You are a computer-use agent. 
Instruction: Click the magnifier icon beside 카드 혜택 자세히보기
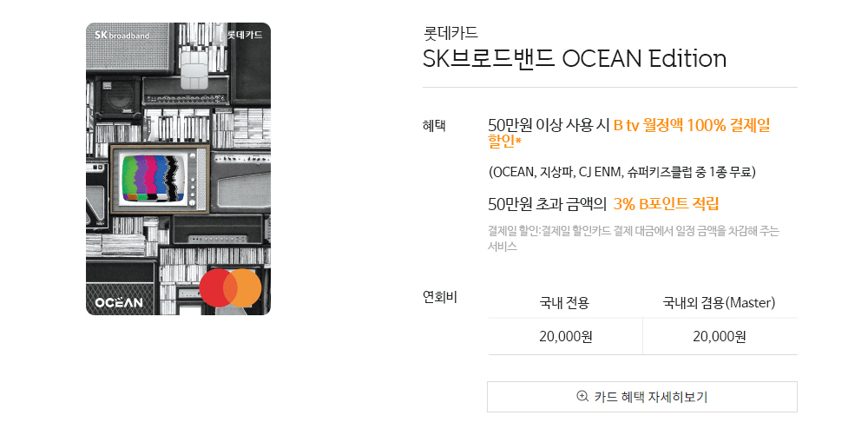(582, 397)
